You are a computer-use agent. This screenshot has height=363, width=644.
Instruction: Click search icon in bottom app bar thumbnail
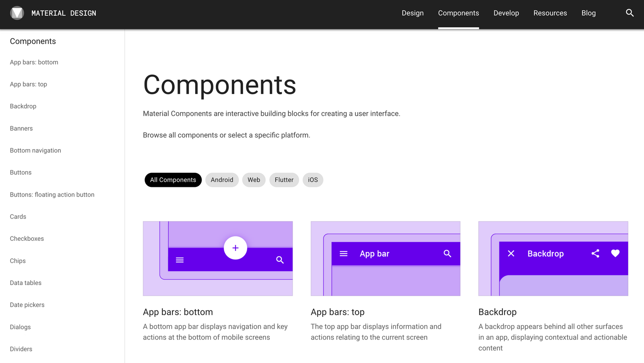[280, 260]
